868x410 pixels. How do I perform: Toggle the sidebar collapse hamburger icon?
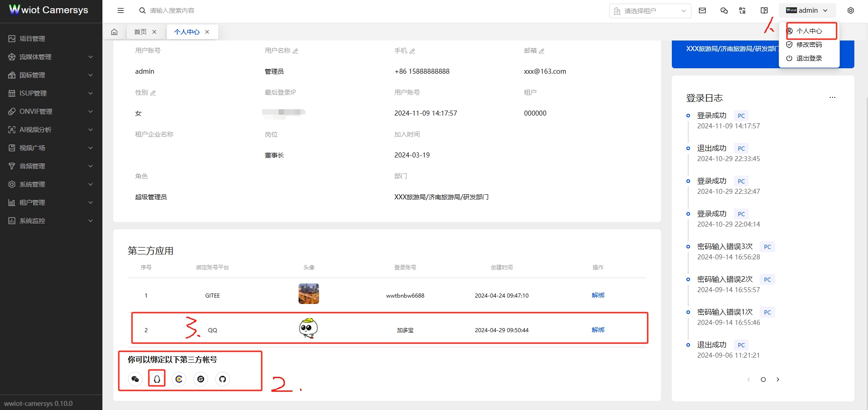click(121, 10)
